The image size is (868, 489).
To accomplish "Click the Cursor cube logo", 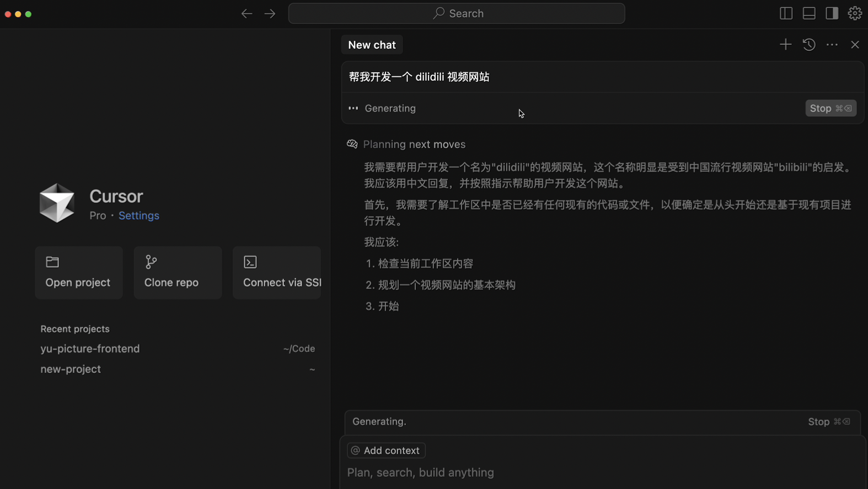I will click(57, 204).
